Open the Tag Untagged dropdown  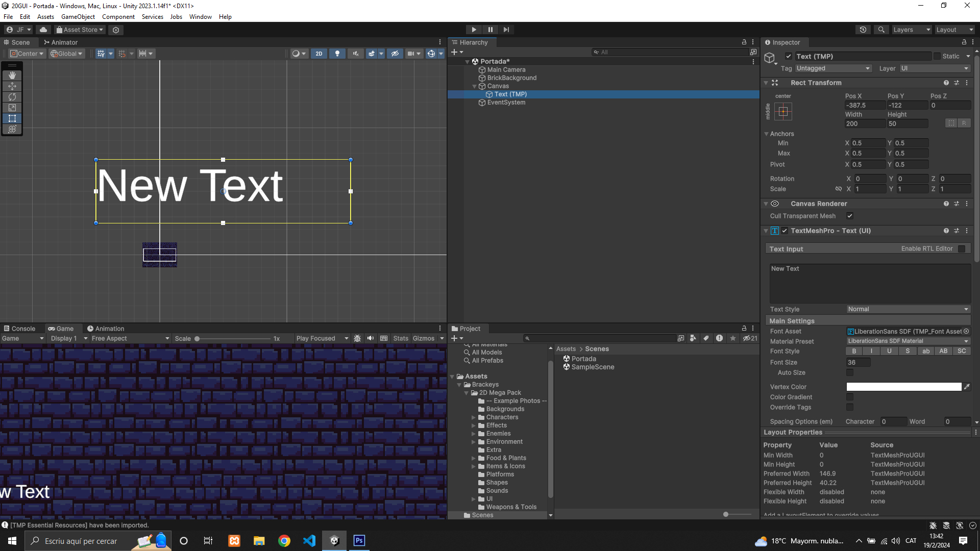[832, 68]
